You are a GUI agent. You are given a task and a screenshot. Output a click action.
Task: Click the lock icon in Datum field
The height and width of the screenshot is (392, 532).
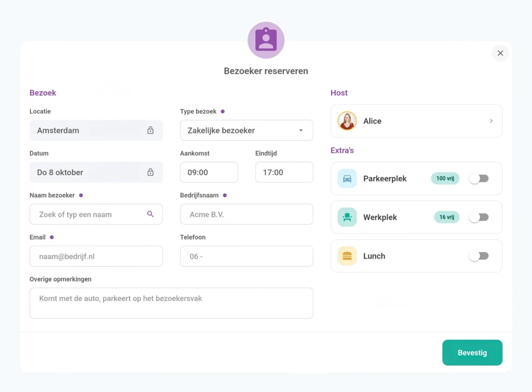pyautogui.click(x=150, y=172)
